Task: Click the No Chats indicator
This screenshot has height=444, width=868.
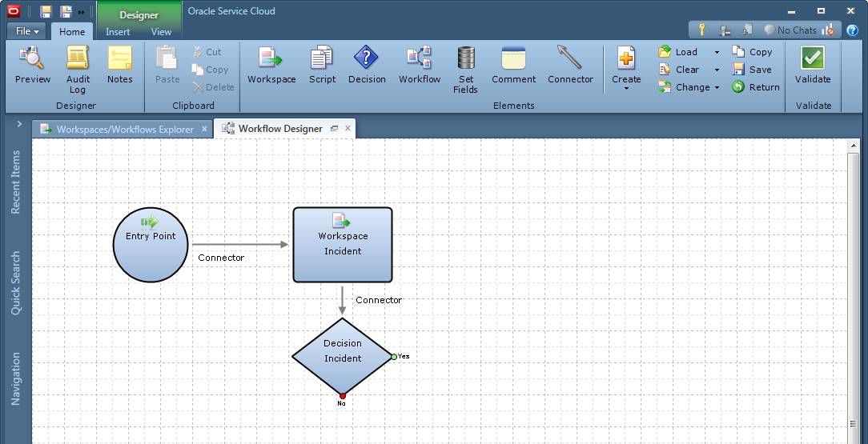Action: tap(790, 30)
